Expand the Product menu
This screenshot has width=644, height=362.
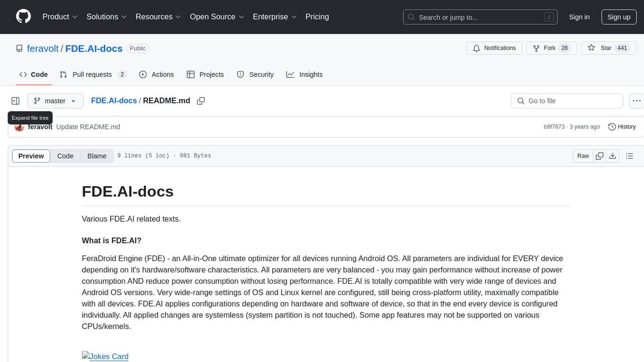tap(60, 17)
